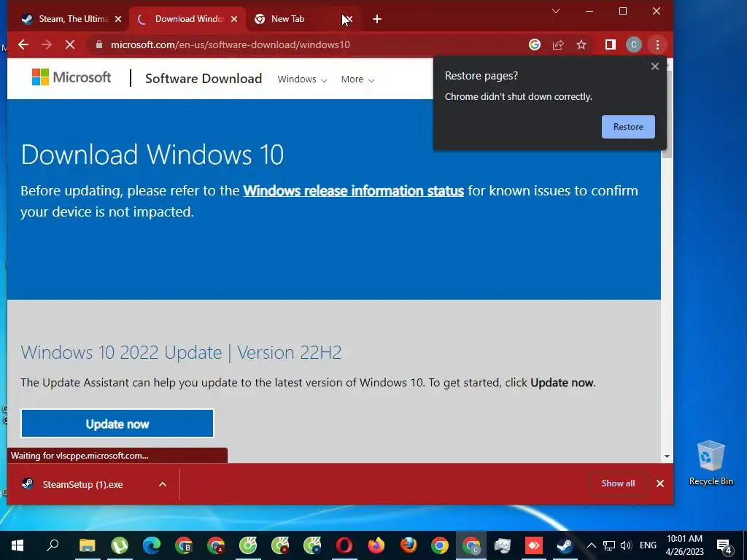Expand the Windows dropdown menu
This screenshot has width=747, height=560.
pyautogui.click(x=302, y=79)
